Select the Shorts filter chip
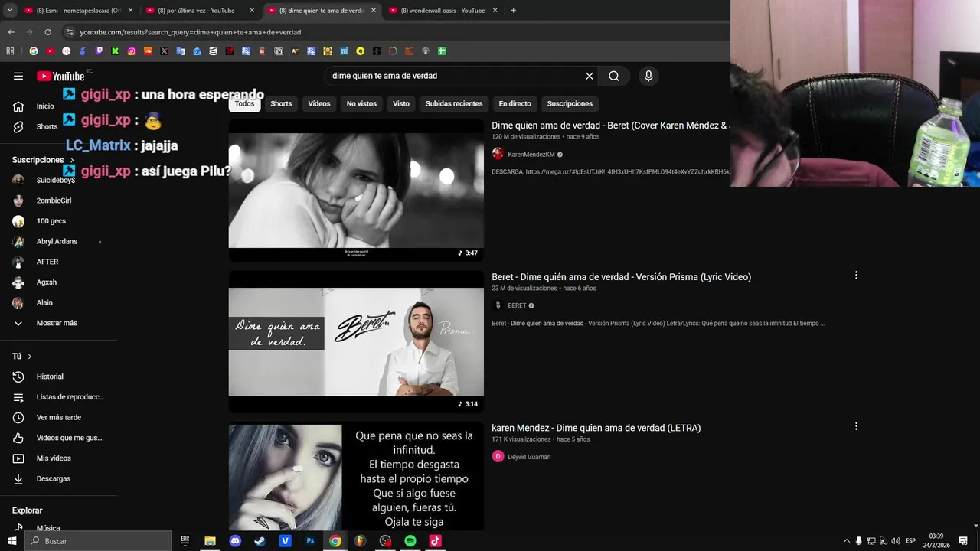980x551 pixels. pos(281,103)
